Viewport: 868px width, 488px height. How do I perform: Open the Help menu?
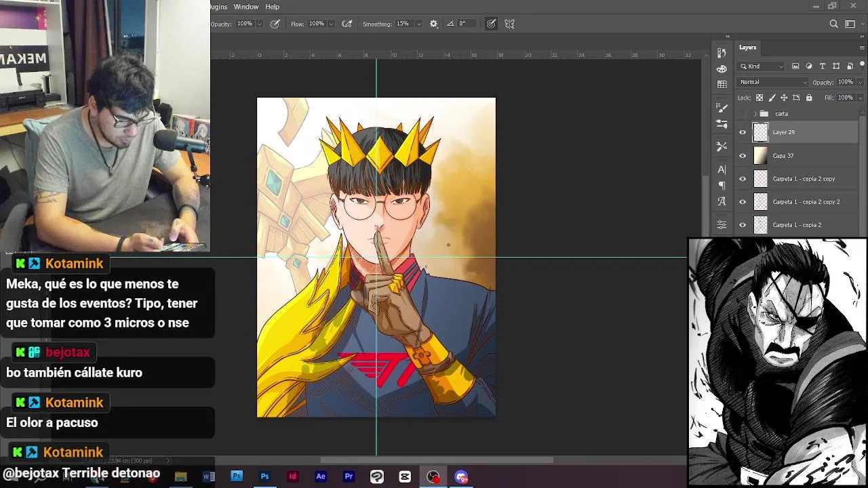(272, 7)
